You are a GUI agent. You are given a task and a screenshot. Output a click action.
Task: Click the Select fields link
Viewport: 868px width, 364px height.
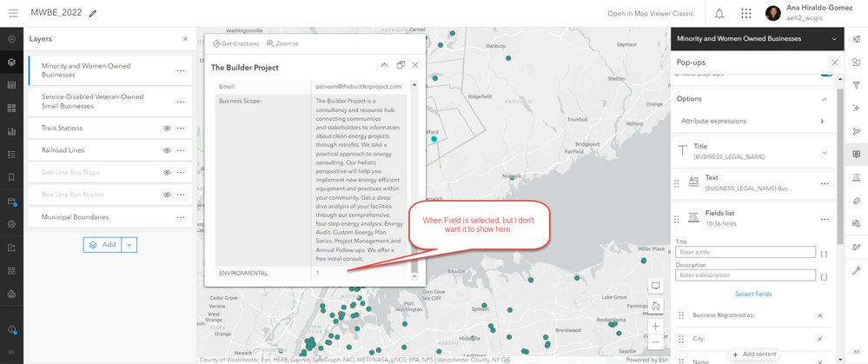pos(752,294)
